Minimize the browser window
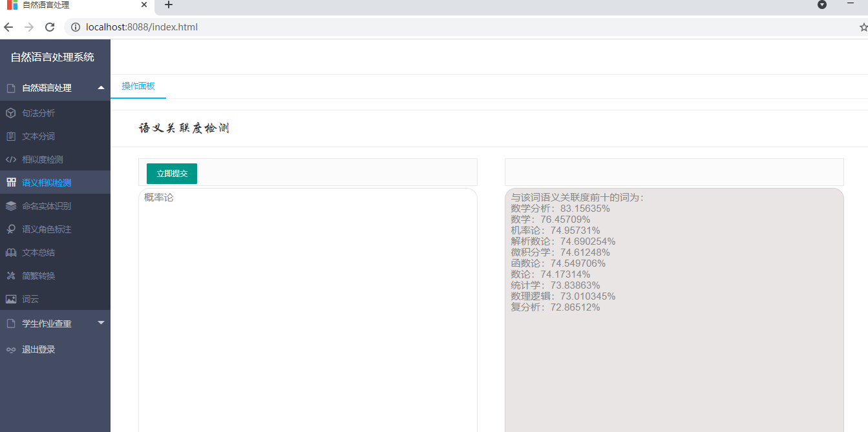Image resolution: width=868 pixels, height=432 pixels. 851,5
